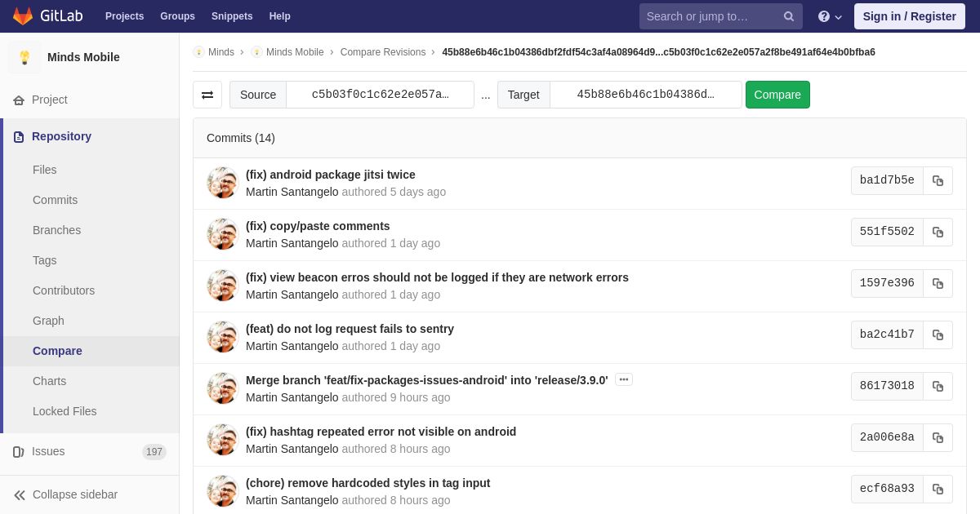Screen dimensions: 980x514
Task: Open the Help dropdown in navbar
Action: click(x=829, y=16)
